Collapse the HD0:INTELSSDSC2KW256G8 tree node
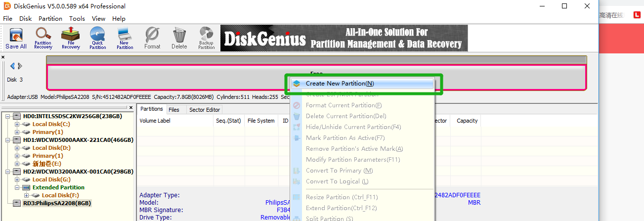 click(8, 116)
